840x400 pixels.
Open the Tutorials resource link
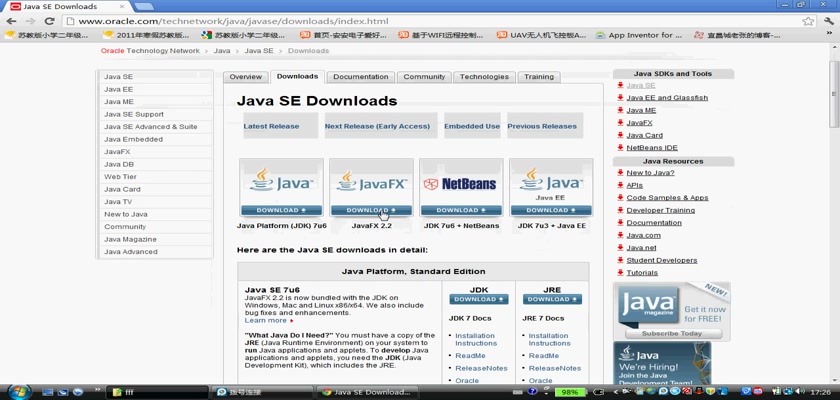tap(642, 273)
